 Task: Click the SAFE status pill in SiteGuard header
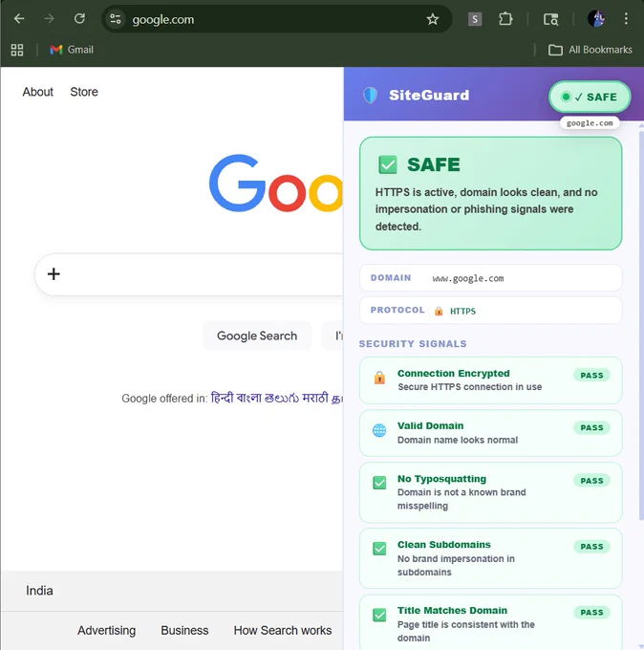(590, 97)
